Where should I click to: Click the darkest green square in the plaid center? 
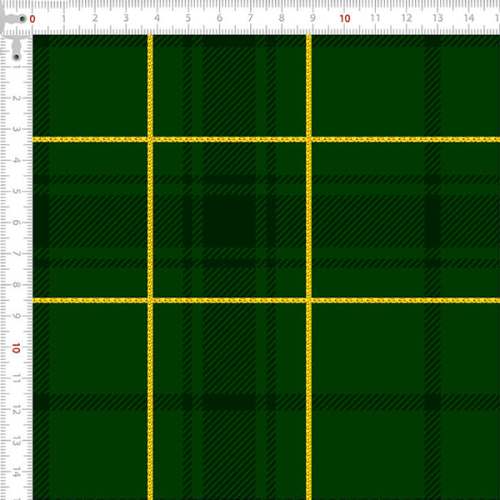tap(229, 221)
